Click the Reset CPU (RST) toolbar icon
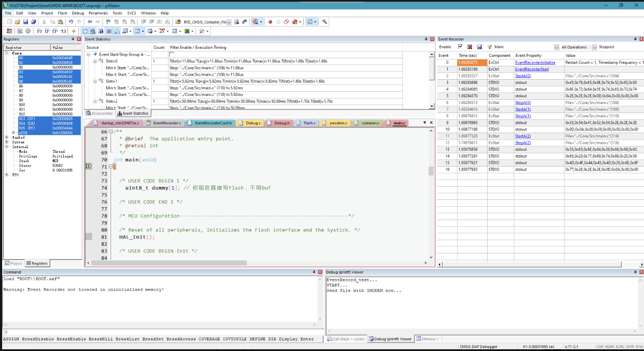 (9, 31)
